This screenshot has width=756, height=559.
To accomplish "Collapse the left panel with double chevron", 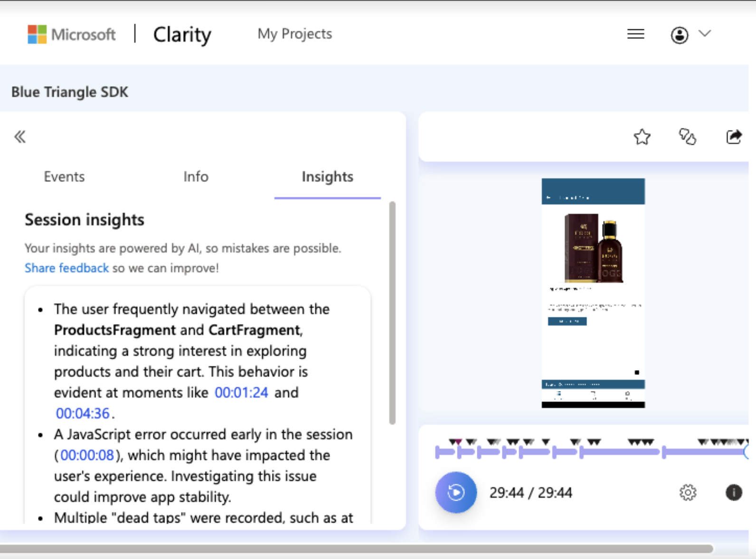I will pos(20,137).
